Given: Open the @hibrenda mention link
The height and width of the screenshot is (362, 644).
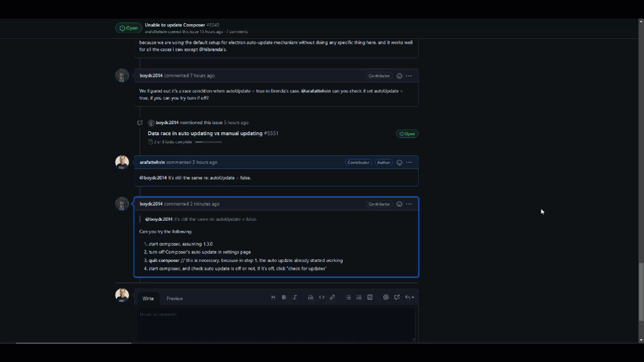Looking at the screenshot, I should (x=211, y=50).
